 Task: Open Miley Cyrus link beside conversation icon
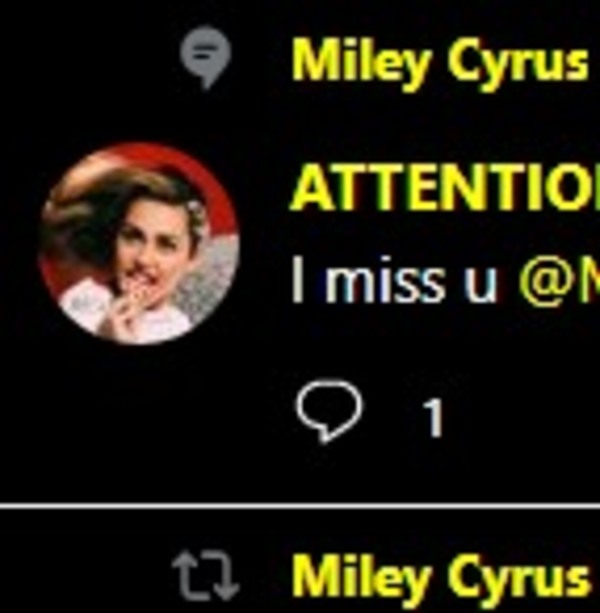click(x=440, y=64)
